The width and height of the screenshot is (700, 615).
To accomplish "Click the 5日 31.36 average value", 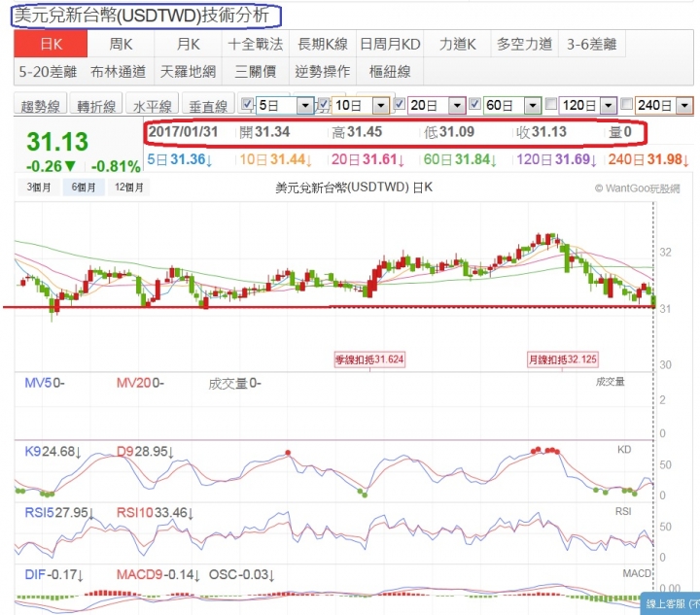I will [180, 159].
